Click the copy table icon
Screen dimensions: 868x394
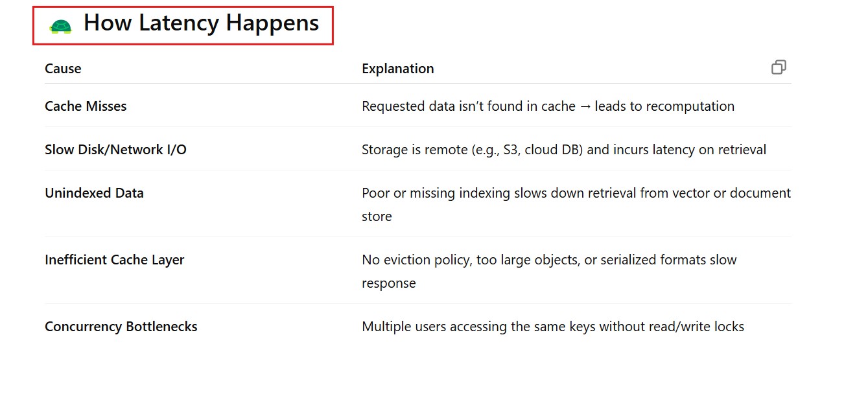pos(779,67)
